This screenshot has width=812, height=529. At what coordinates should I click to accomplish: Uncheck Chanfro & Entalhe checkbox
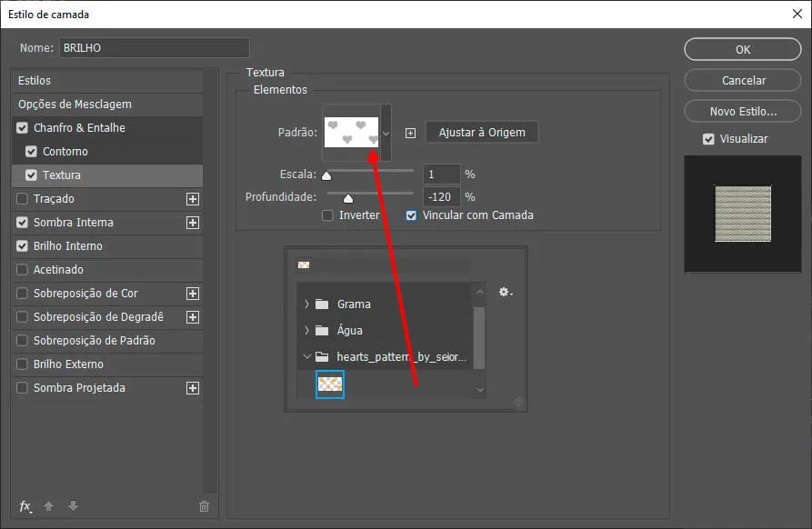[22, 128]
